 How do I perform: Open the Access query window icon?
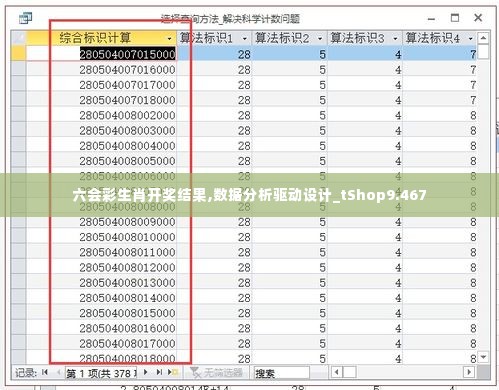pyautogui.click(x=25, y=18)
